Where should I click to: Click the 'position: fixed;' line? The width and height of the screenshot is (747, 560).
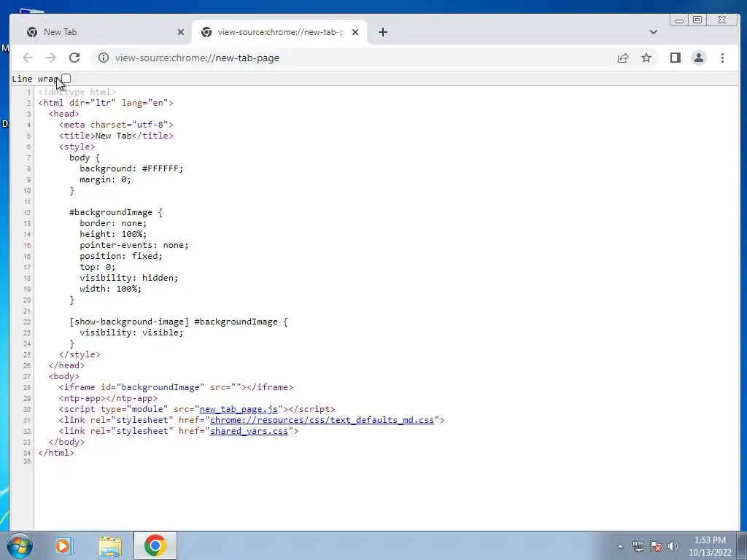click(x=121, y=256)
